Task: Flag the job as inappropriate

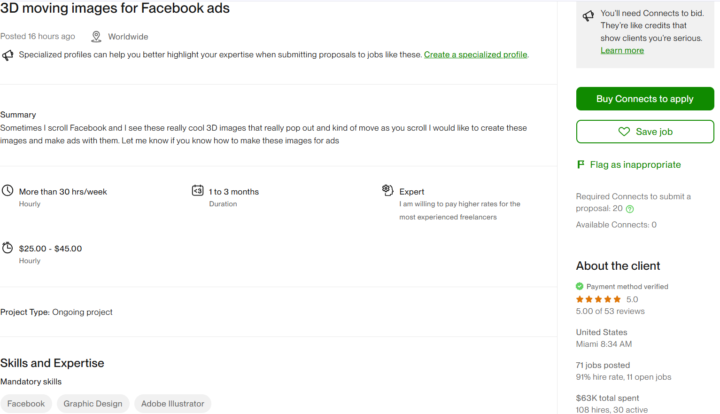Action: (x=634, y=164)
